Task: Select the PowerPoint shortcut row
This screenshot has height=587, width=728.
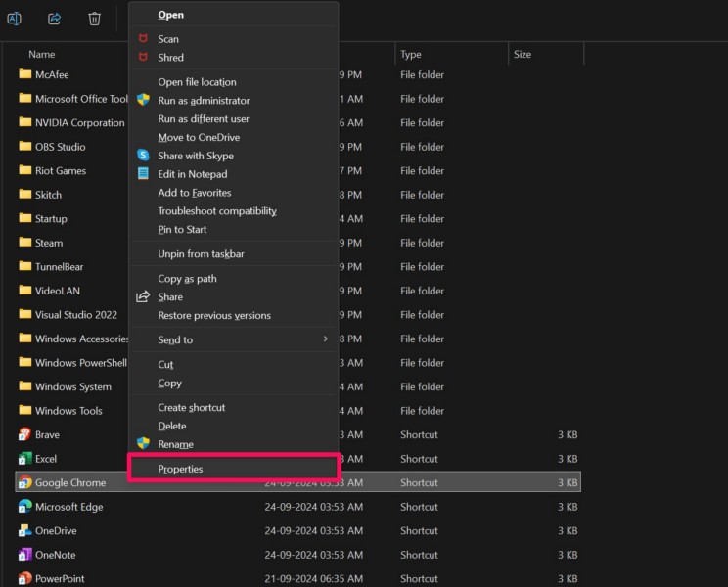Action: [x=60, y=578]
